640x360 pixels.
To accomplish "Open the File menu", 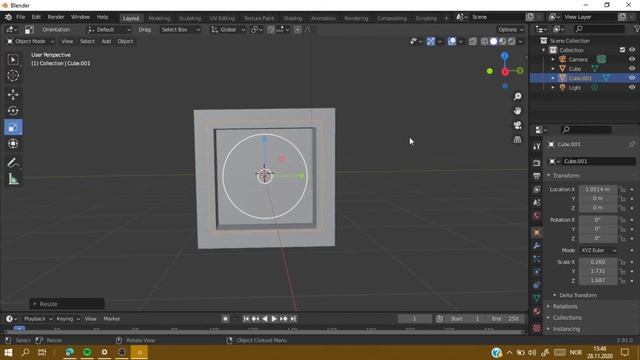I will pos(20,17).
